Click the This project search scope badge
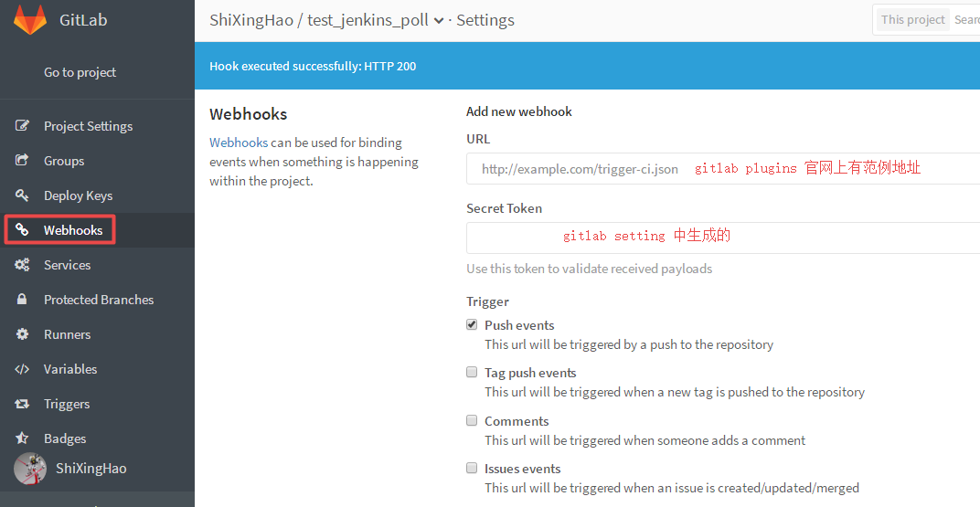Viewport: 980px width, 507px height. point(912,19)
